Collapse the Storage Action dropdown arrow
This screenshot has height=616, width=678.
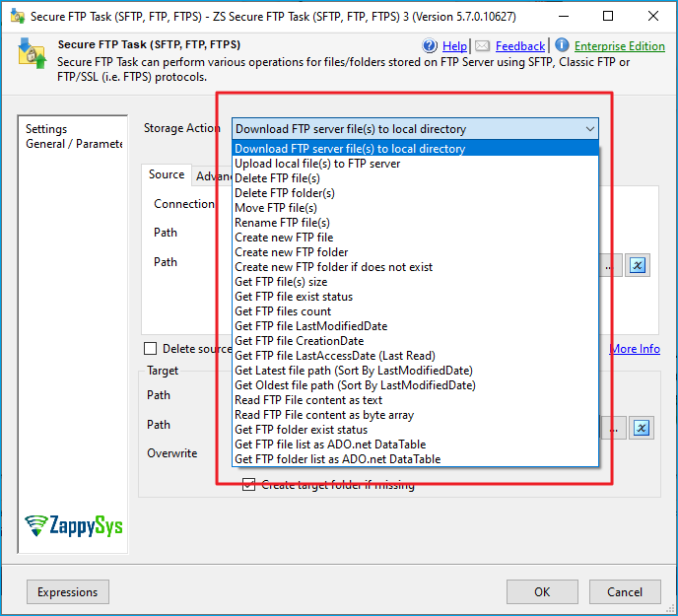[x=589, y=129]
